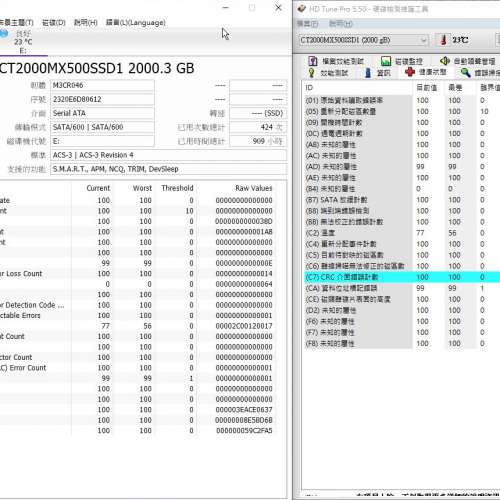Click the power-on count field showing 424
The height and width of the screenshot is (500, 500).
click(x=258, y=127)
